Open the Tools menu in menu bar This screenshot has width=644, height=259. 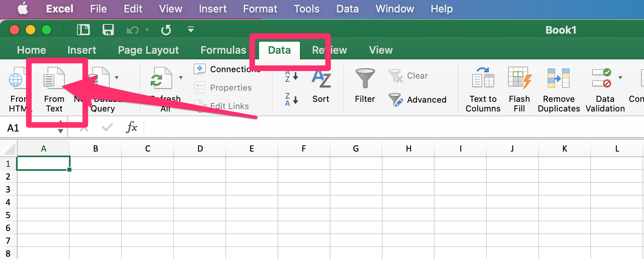(x=306, y=9)
